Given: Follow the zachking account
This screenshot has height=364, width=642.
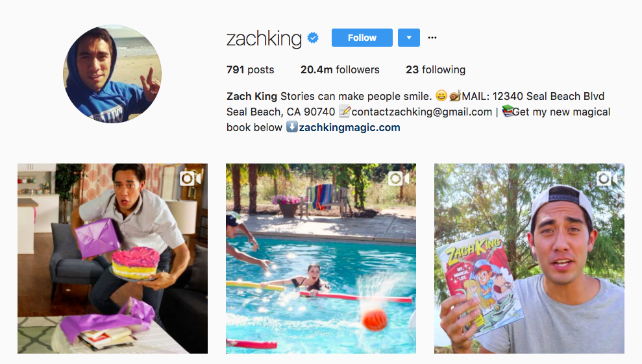Looking at the screenshot, I should tap(362, 38).
